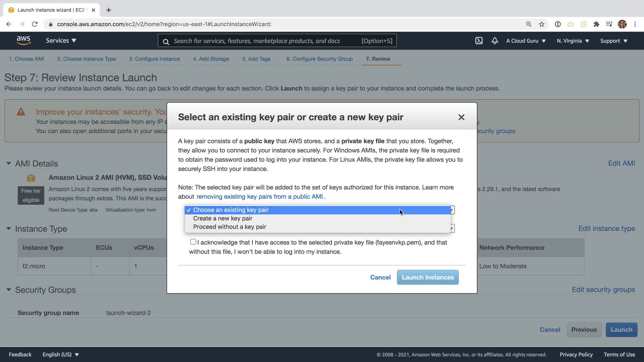Open browser extensions puzzle icon

[x=596, y=24]
